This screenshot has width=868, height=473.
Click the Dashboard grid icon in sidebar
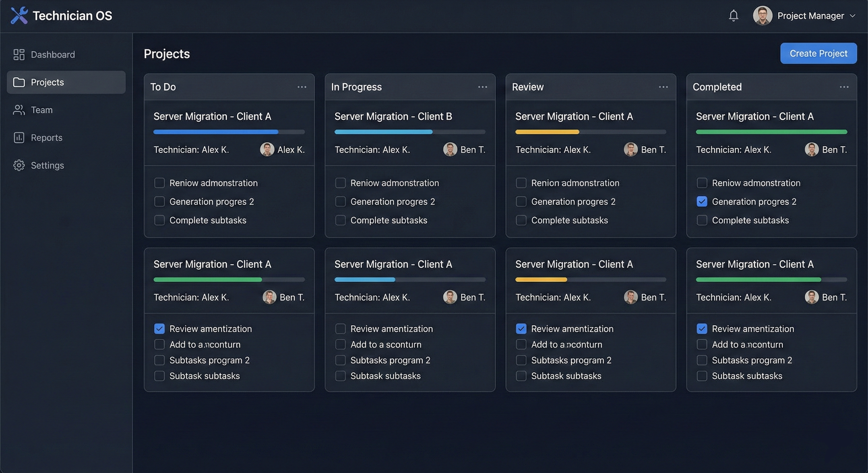(19, 55)
